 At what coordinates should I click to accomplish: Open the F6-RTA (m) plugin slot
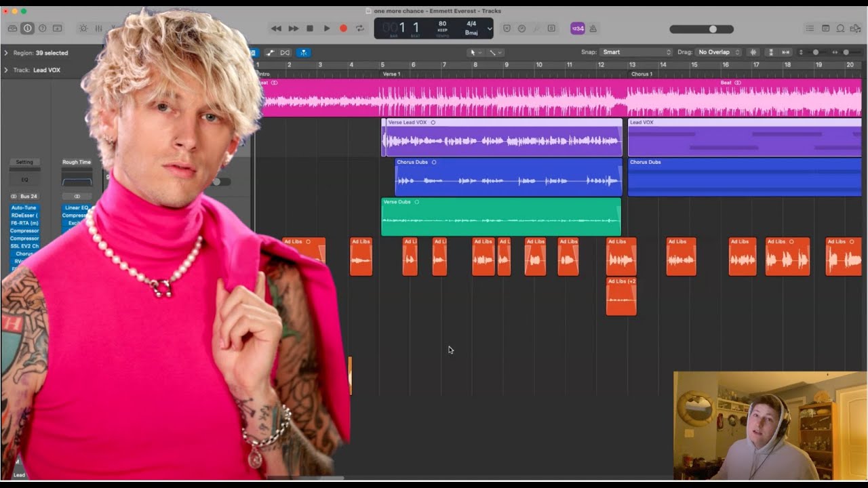click(24, 223)
